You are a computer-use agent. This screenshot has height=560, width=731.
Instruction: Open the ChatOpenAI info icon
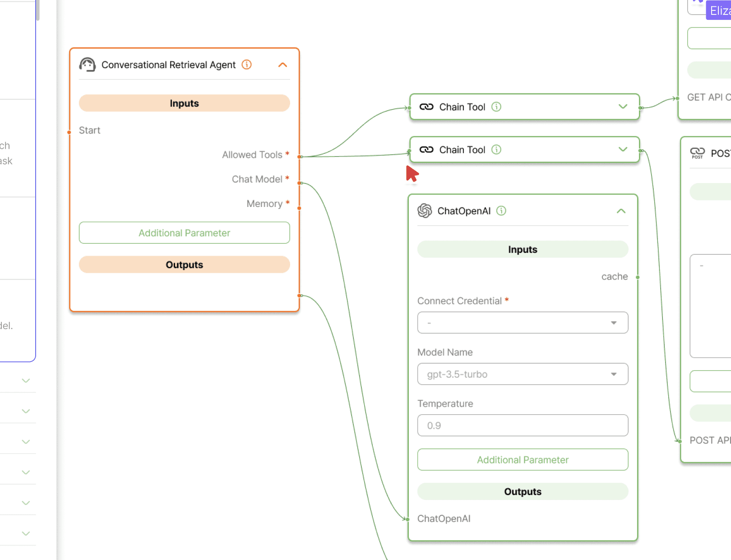point(501,211)
